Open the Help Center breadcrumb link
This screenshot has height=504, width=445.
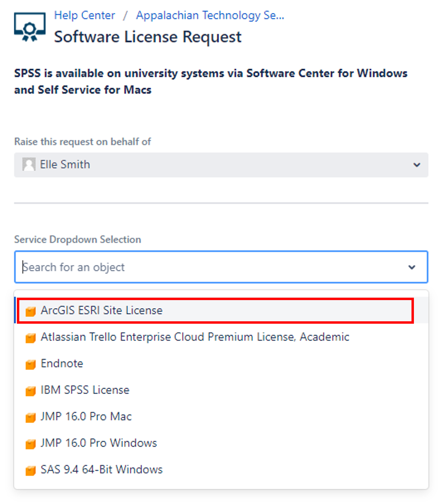pos(85,15)
